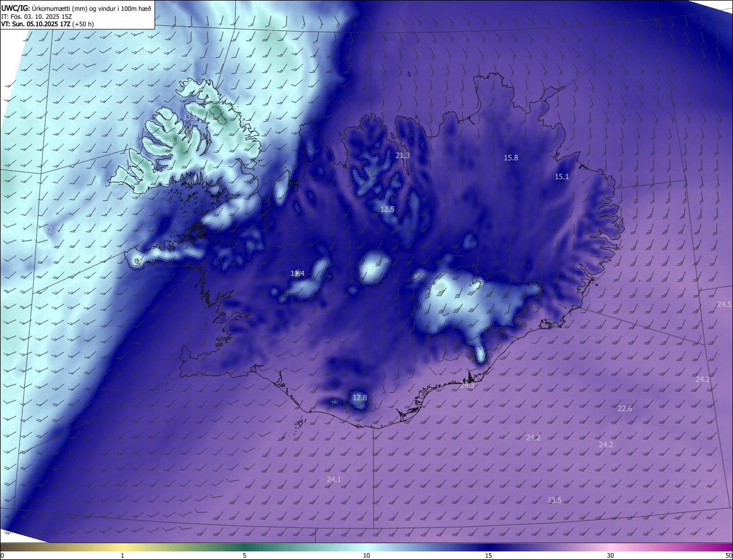This screenshot has height=560, width=733.
Task: Click the 11.4 value in west Iceland
Action: click(297, 274)
